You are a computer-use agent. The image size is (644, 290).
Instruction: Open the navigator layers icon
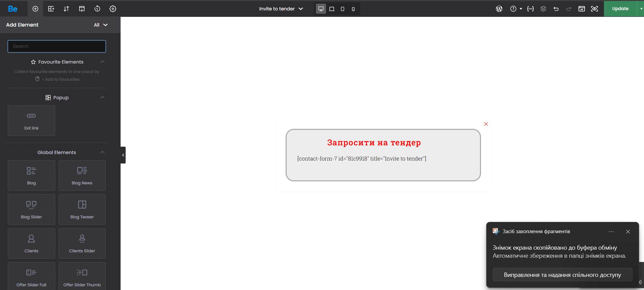click(543, 9)
